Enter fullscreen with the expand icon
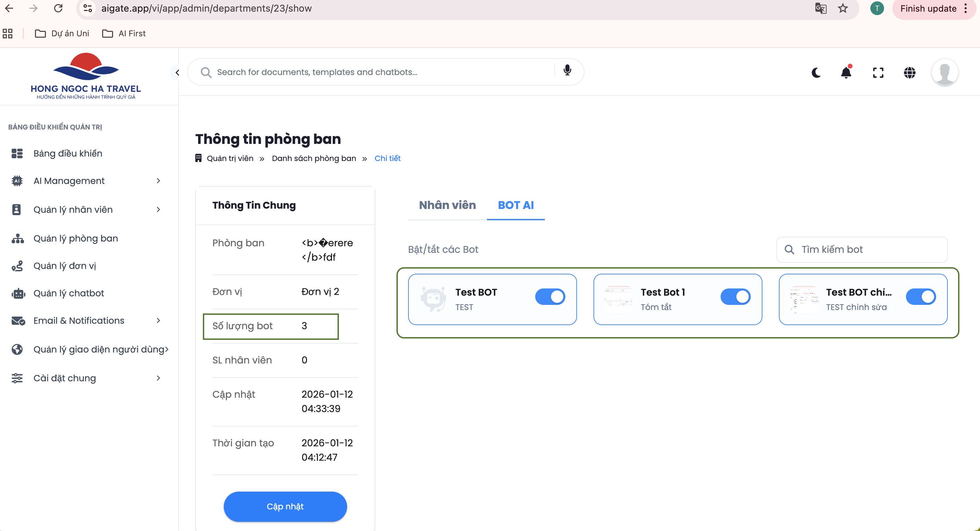980x531 pixels. (878, 72)
